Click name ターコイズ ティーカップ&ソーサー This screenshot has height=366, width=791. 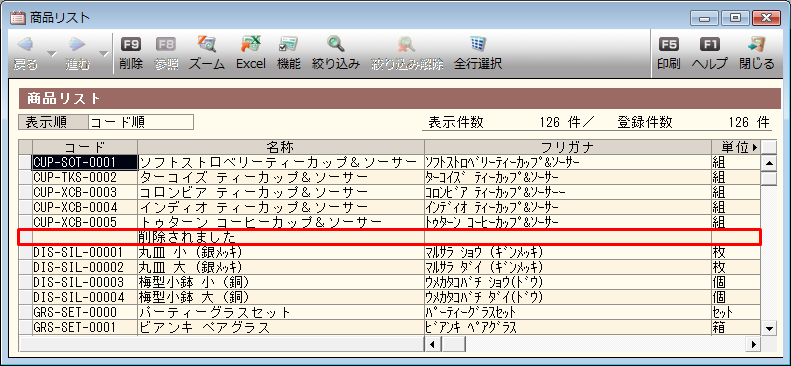[x=253, y=177]
